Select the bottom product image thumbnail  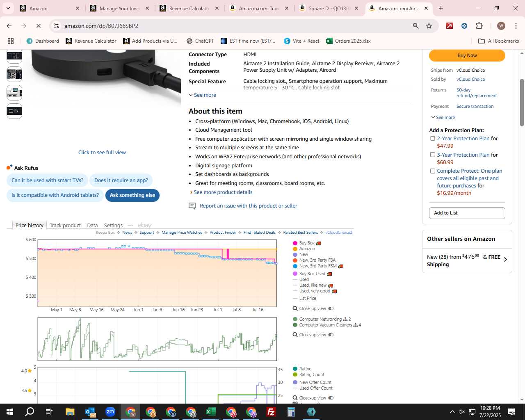14,111
